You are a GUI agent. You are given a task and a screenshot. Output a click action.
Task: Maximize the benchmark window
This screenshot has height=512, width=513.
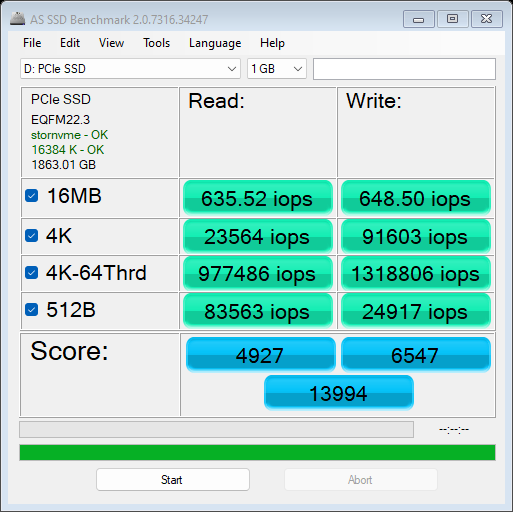pos(452,19)
